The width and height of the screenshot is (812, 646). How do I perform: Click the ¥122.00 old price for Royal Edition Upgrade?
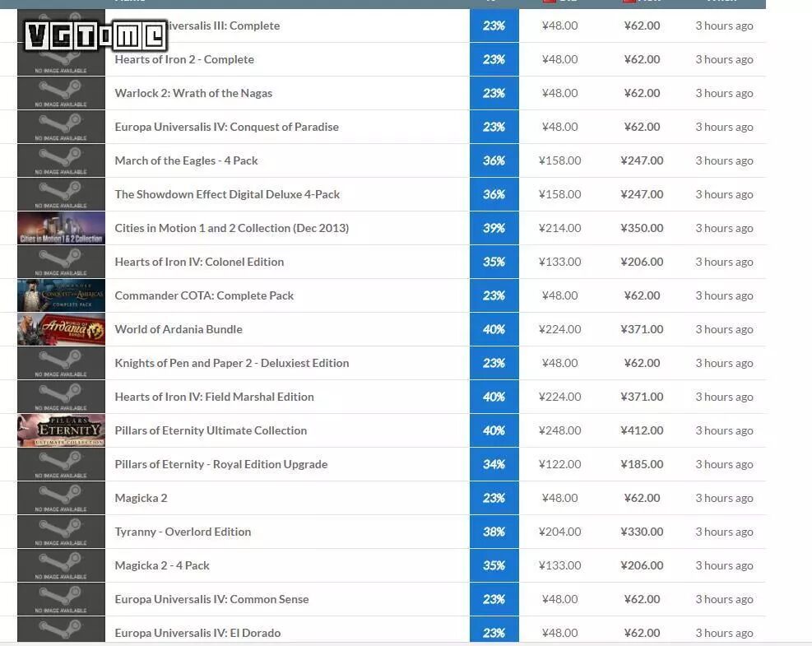(559, 464)
